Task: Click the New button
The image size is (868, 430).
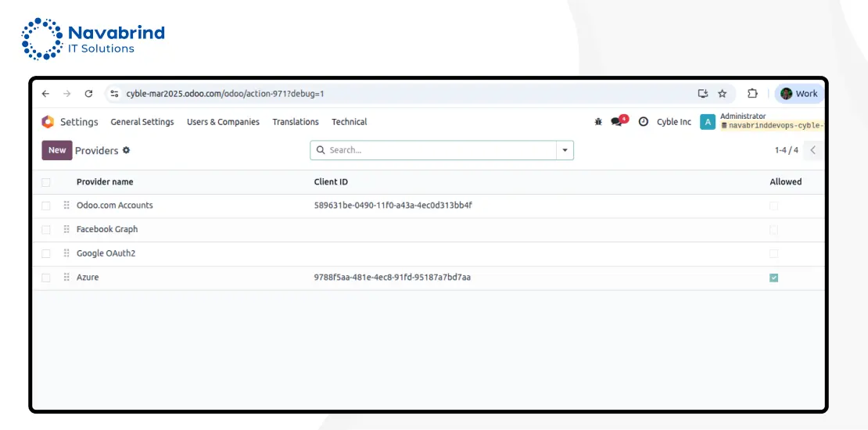Action: [57, 150]
